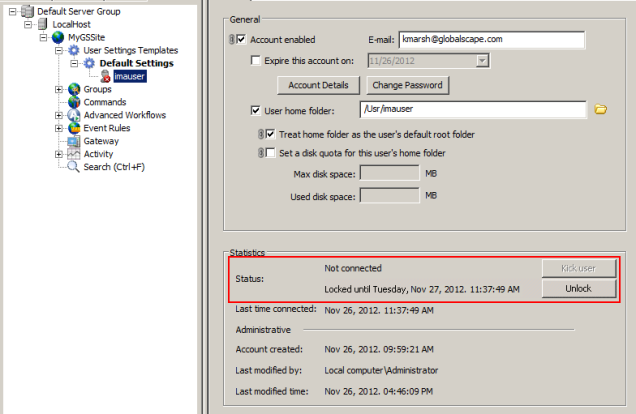Click the E-mail address input field

pos(490,40)
